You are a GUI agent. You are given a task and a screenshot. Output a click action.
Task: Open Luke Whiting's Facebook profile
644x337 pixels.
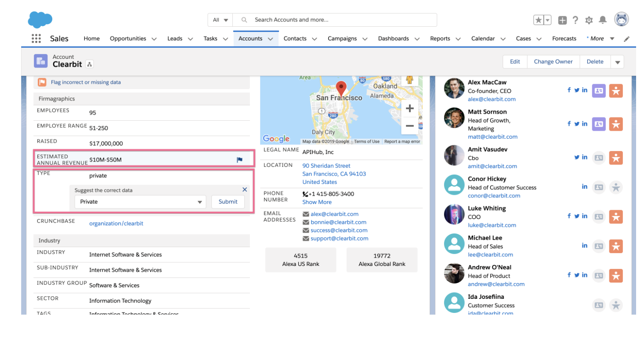[569, 216]
